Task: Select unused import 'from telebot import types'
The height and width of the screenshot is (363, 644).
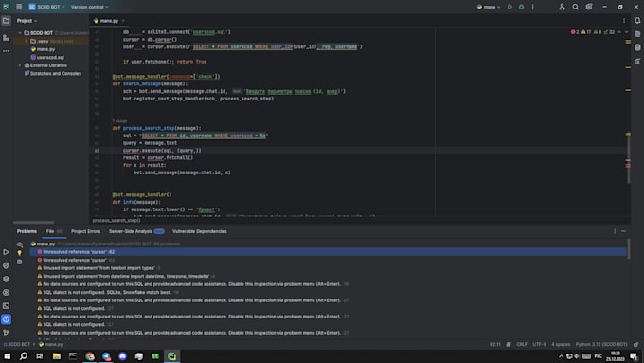Action: (x=328, y=268)
